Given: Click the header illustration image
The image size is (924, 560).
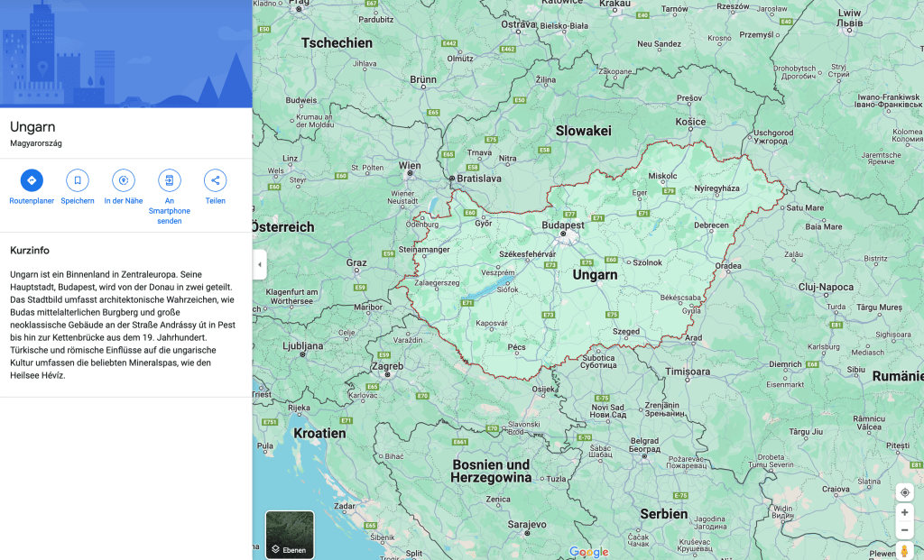Looking at the screenshot, I should [x=126, y=54].
